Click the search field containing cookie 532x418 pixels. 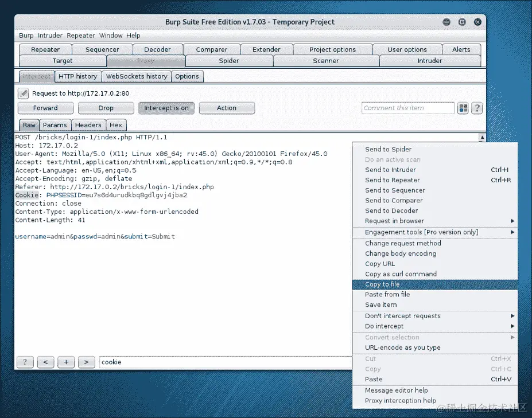pyautogui.click(x=226, y=362)
